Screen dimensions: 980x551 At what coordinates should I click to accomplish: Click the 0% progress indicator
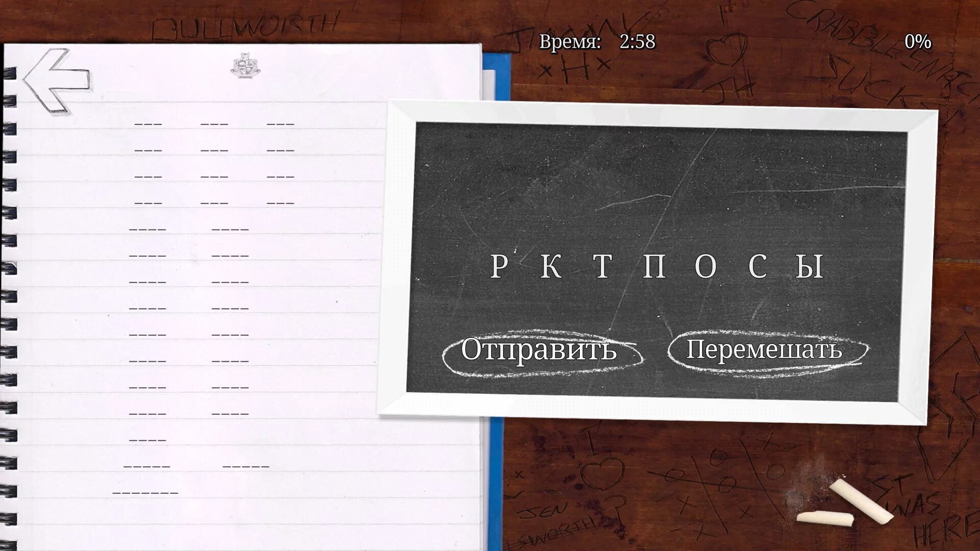[917, 41]
